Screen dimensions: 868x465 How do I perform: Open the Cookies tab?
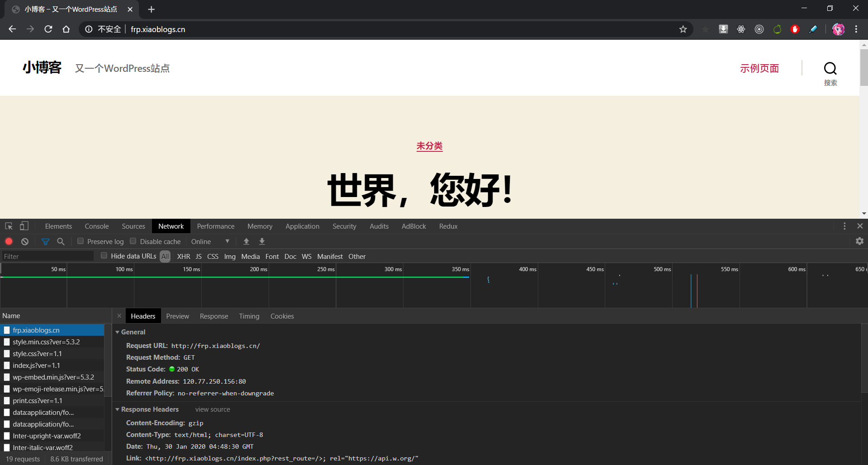(x=282, y=316)
